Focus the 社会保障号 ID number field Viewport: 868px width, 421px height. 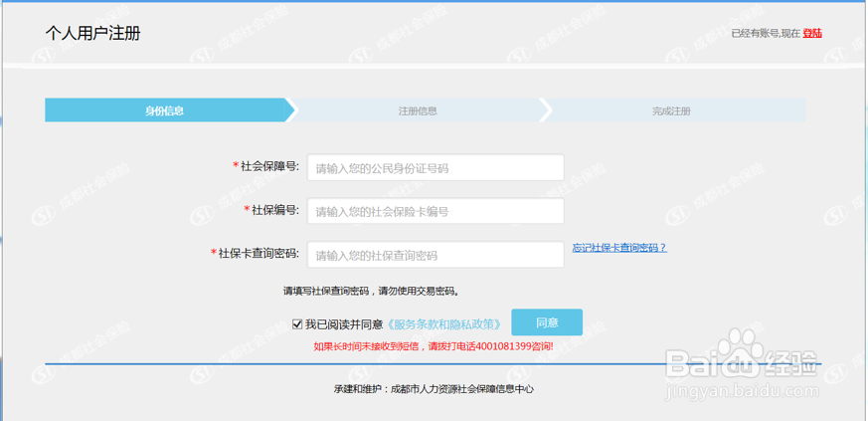(x=435, y=167)
